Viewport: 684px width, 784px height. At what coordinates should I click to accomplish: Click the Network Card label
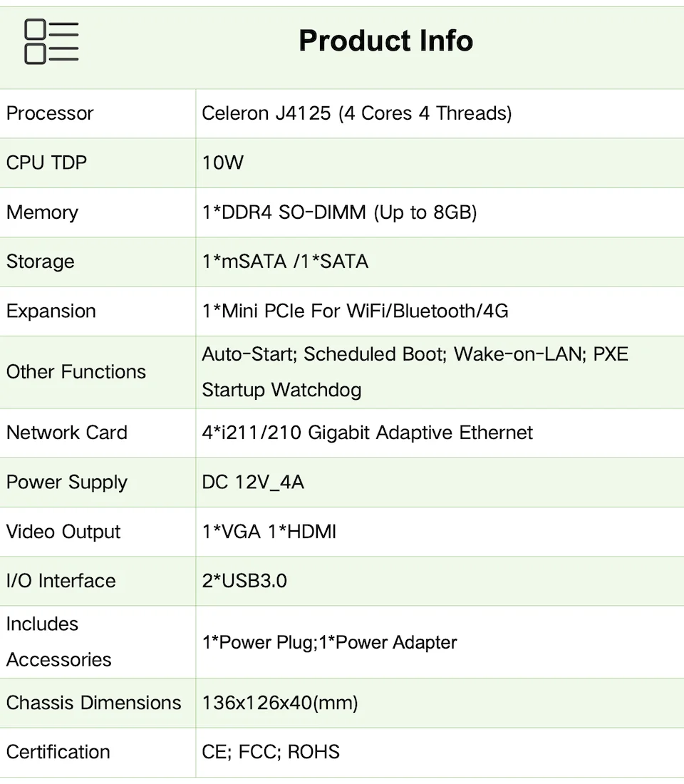tap(66, 433)
